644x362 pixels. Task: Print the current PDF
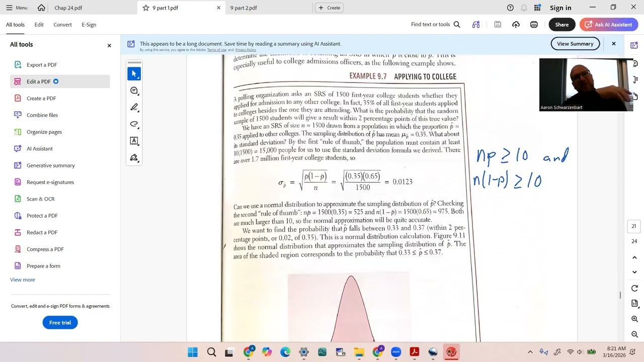tap(534, 25)
